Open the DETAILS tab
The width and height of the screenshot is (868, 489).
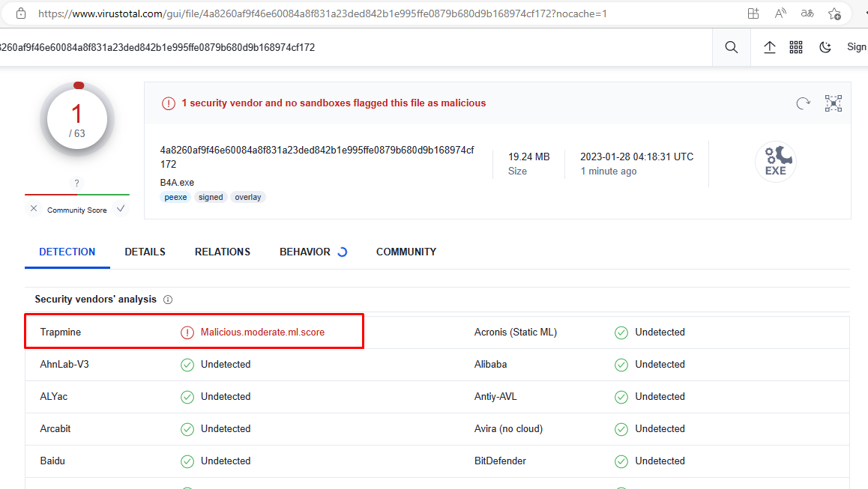[145, 252]
